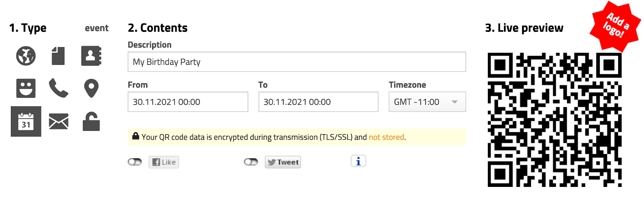644x199 pixels.
Task: Click the red Add a logo badge
Action: pos(615,26)
